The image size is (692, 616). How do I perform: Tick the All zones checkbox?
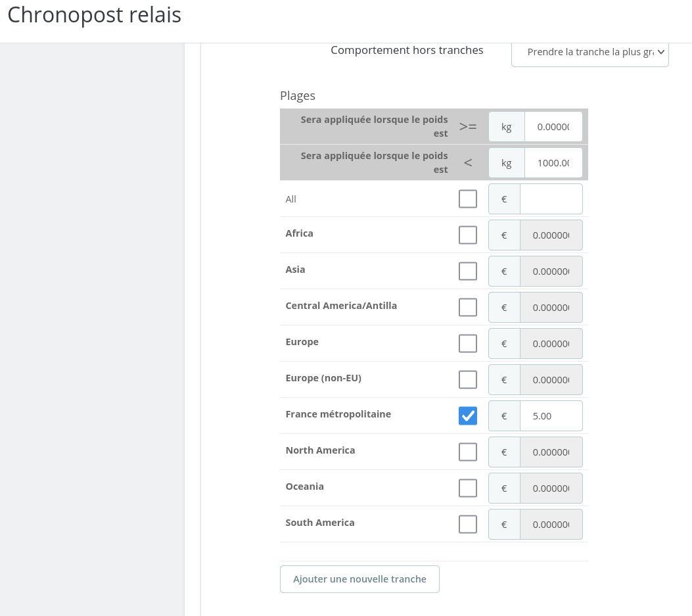pos(468,199)
